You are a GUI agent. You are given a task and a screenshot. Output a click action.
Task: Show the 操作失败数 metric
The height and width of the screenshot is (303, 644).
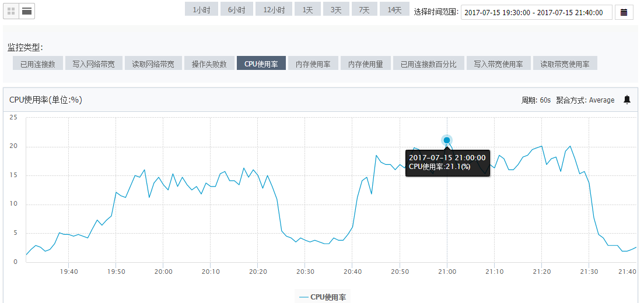pyautogui.click(x=209, y=64)
